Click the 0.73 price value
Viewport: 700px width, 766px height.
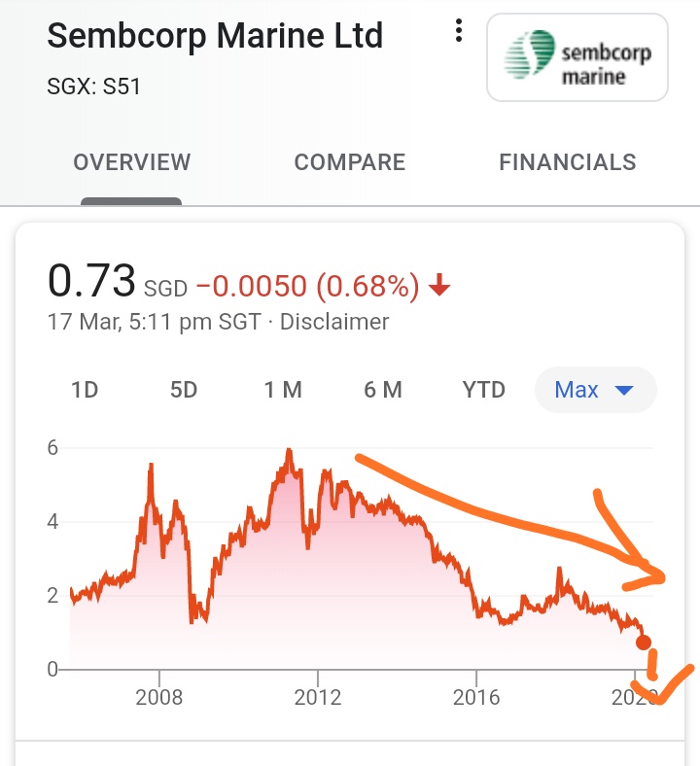click(x=91, y=283)
